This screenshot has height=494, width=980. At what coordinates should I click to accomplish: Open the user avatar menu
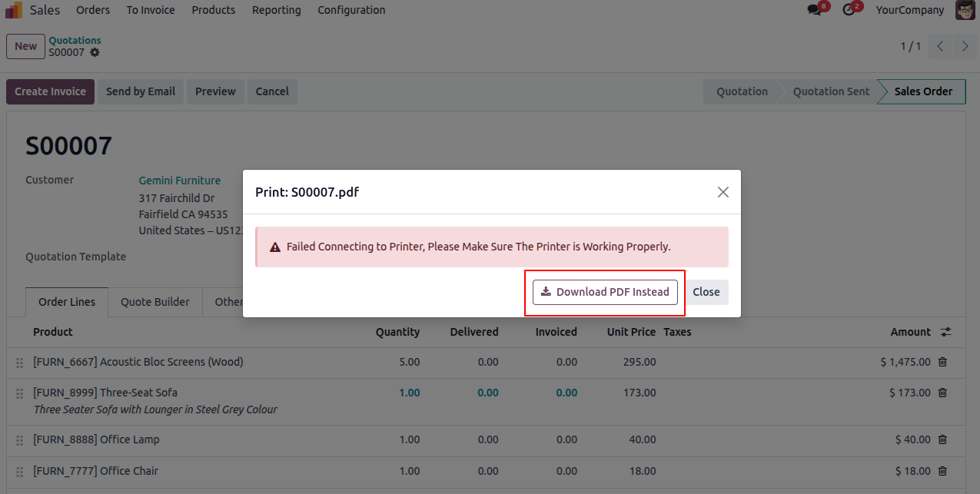click(965, 10)
